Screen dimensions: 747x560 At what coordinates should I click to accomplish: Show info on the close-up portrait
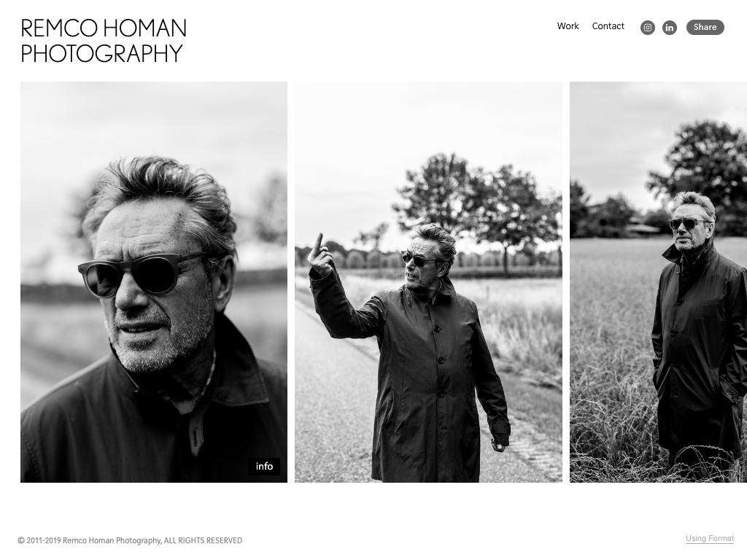(x=264, y=466)
